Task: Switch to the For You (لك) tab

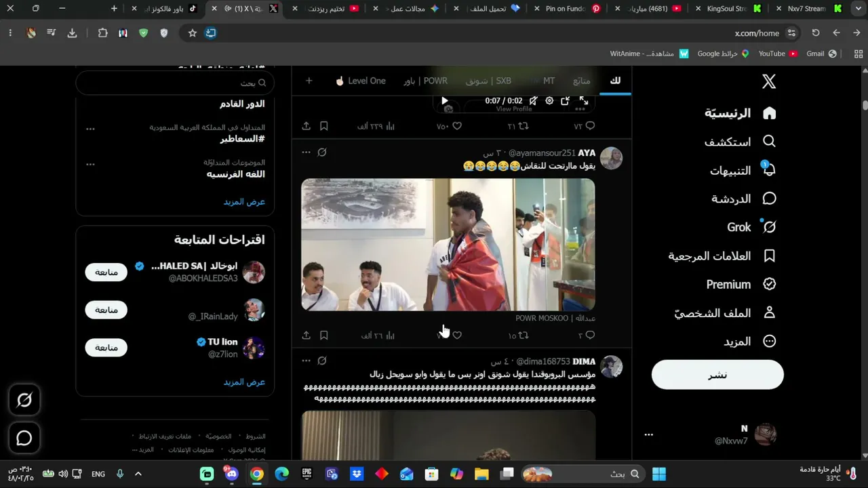Action: click(615, 81)
